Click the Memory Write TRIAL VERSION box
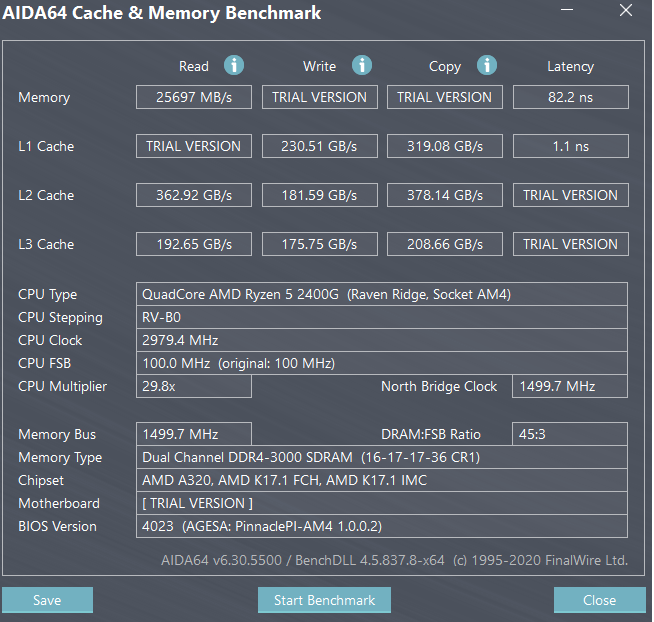Viewport: 654px width, 622px height. [x=319, y=97]
